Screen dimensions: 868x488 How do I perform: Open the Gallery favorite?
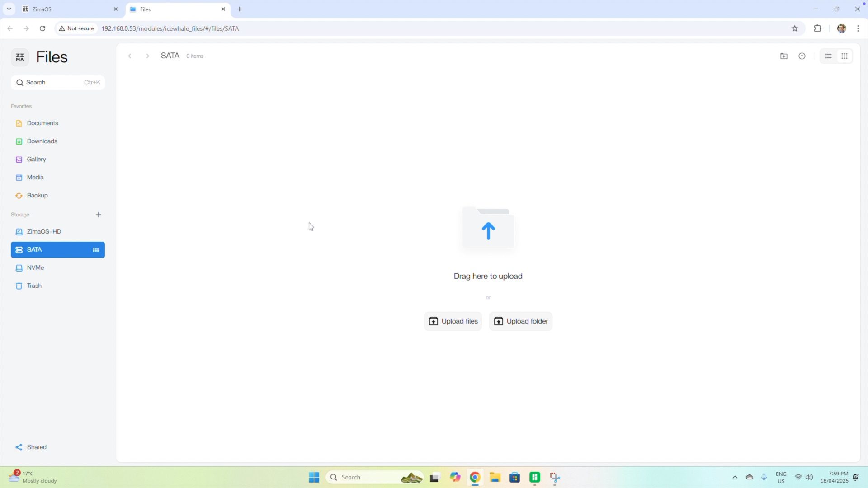tap(36, 160)
